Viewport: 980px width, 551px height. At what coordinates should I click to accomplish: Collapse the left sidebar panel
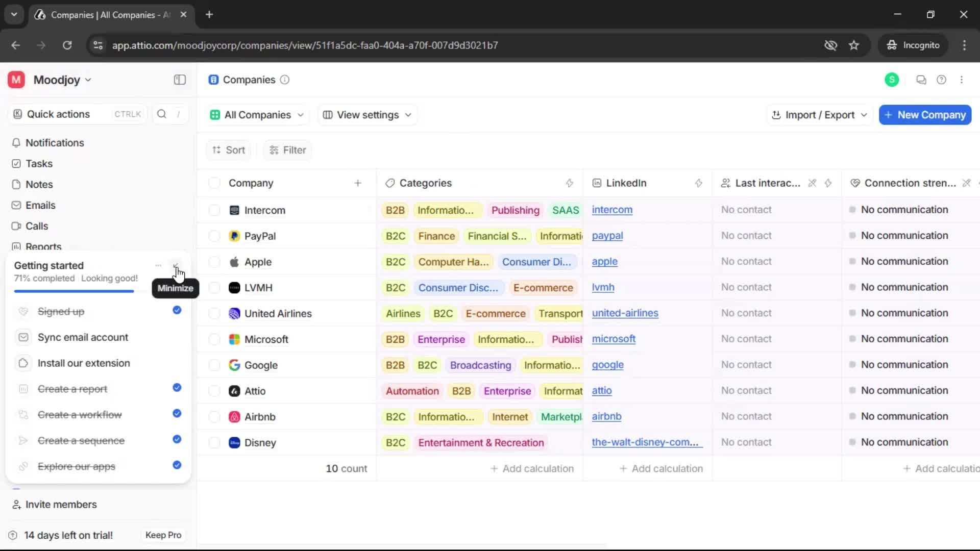click(179, 80)
